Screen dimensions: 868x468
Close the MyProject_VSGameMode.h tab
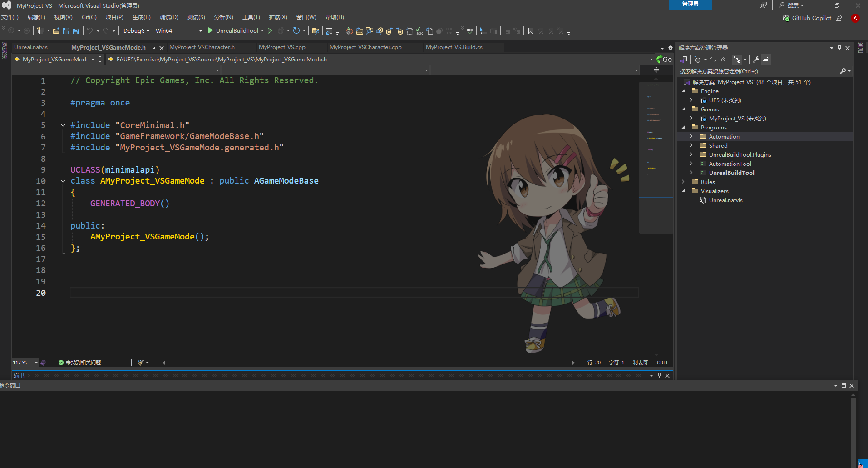point(162,48)
